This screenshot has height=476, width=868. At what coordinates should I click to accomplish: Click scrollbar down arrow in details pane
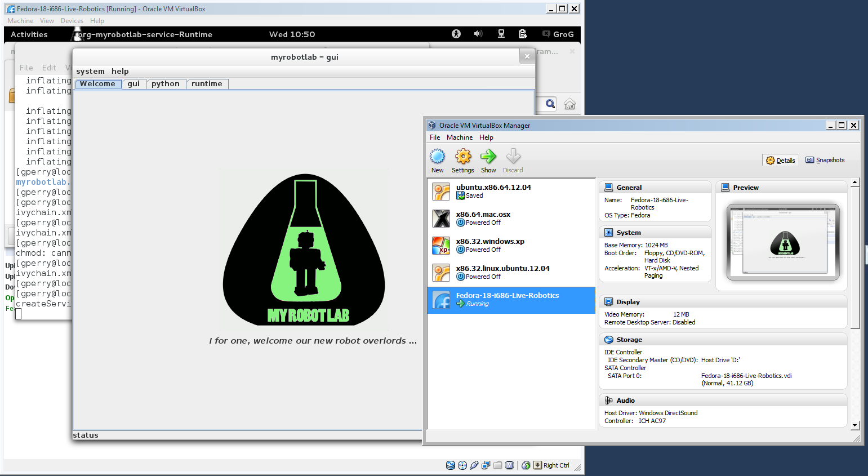(x=855, y=425)
